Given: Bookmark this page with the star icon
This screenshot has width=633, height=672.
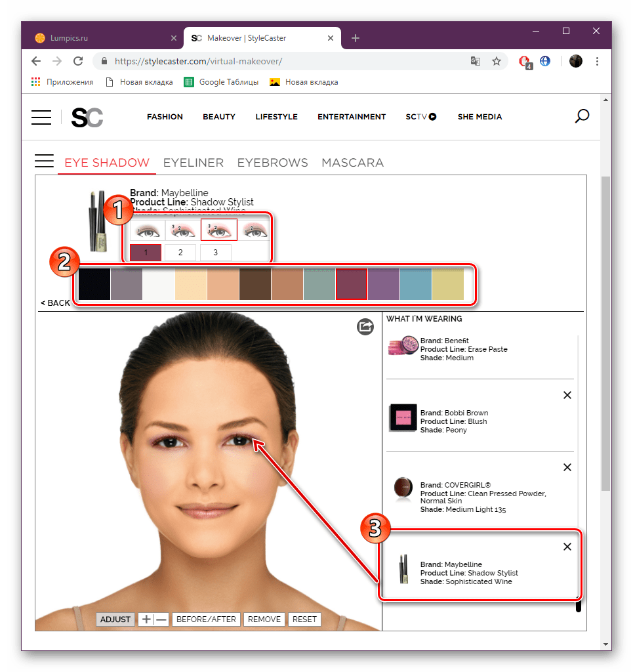Looking at the screenshot, I should 497,61.
